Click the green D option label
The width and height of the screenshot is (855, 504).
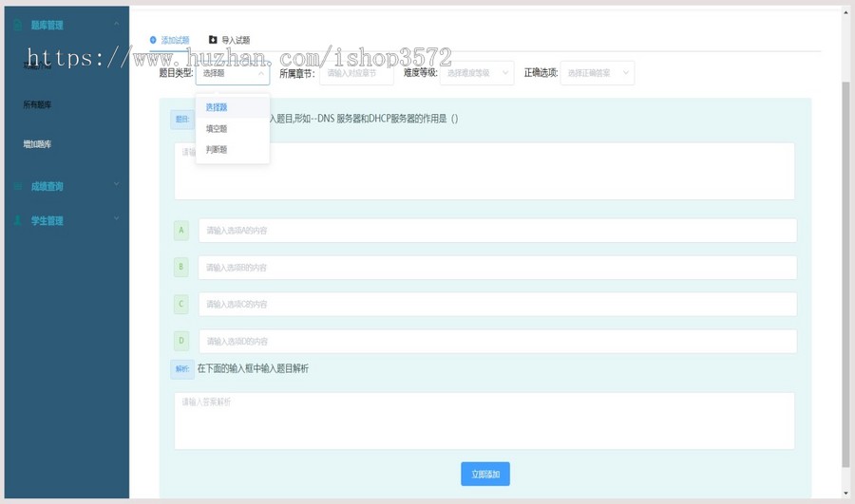(x=181, y=341)
